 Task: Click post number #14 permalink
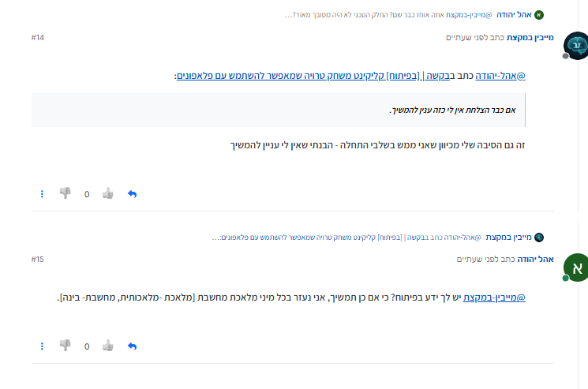(38, 37)
